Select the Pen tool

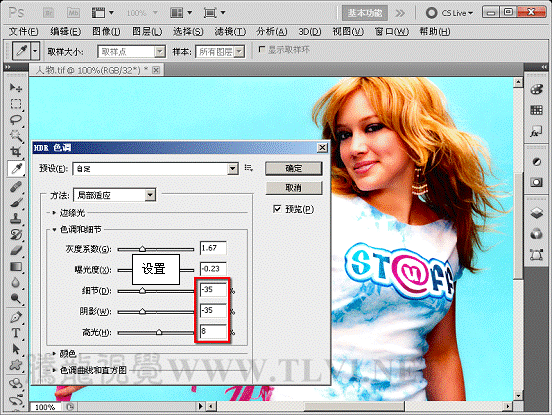[x=15, y=317]
